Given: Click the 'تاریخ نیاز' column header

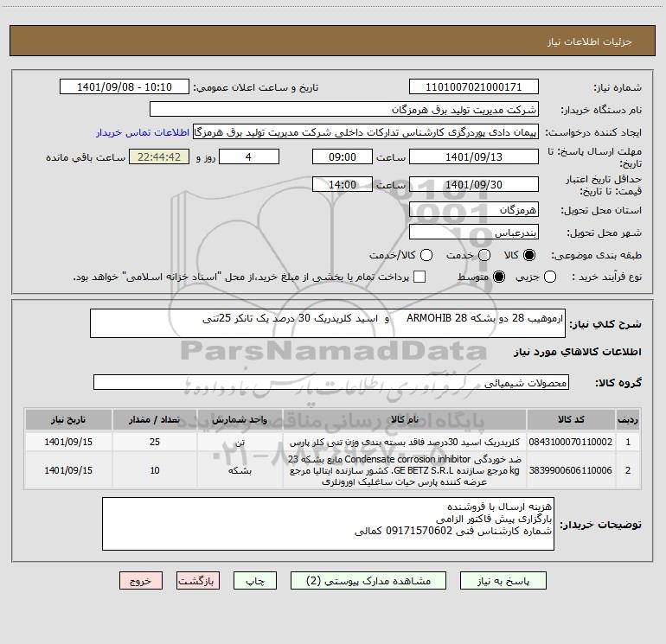Looking at the screenshot, I should pyautogui.click(x=68, y=419).
